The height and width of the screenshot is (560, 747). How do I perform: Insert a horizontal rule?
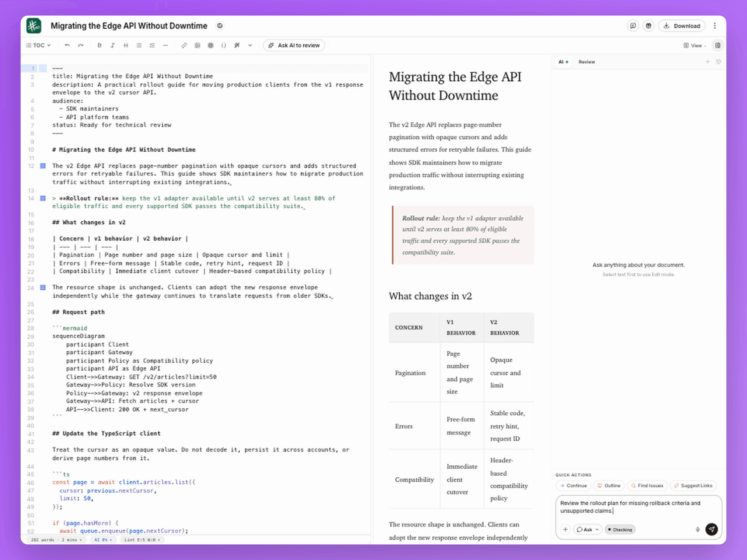point(165,45)
